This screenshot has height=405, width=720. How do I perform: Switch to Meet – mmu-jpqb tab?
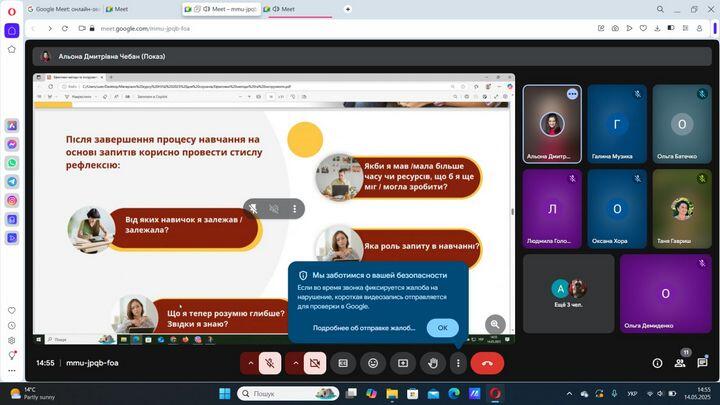pyautogui.click(x=222, y=9)
